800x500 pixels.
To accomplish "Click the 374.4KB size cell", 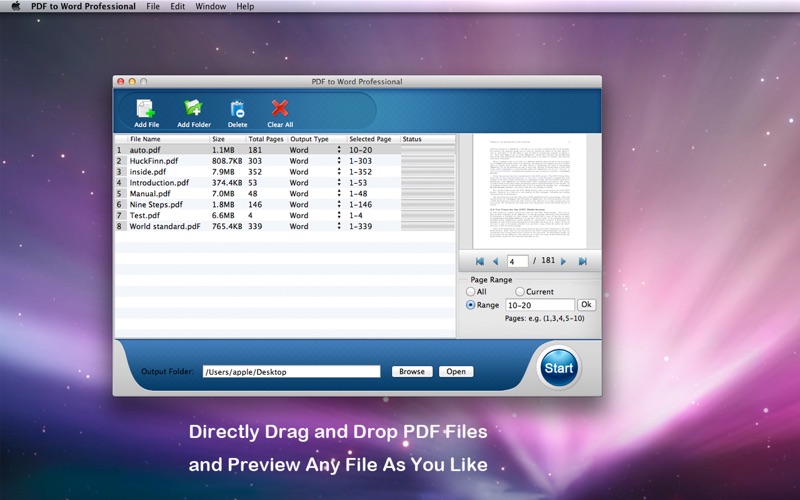I will click(227, 182).
